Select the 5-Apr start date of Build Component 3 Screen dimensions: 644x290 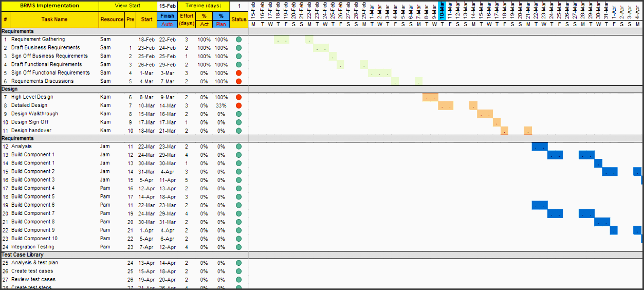click(146, 180)
